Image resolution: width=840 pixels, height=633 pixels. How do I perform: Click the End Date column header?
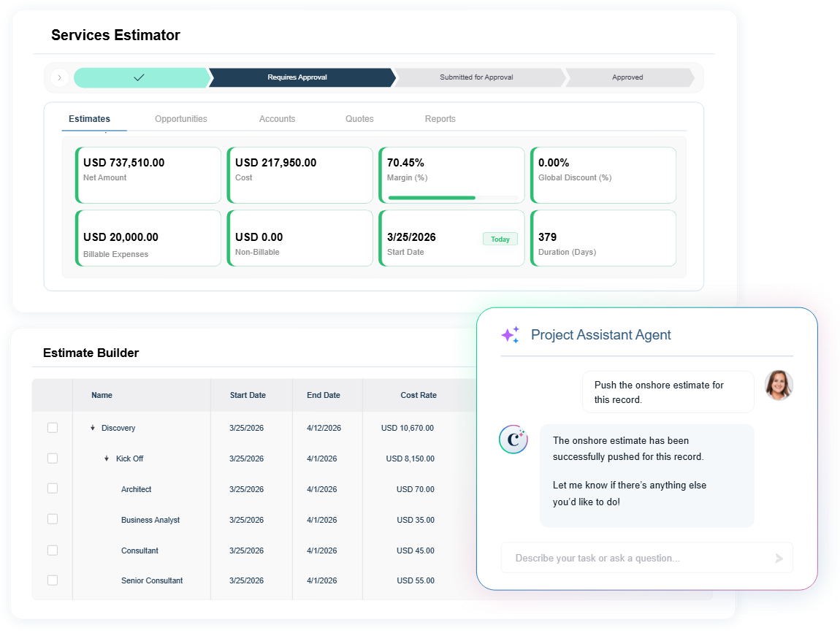324,395
